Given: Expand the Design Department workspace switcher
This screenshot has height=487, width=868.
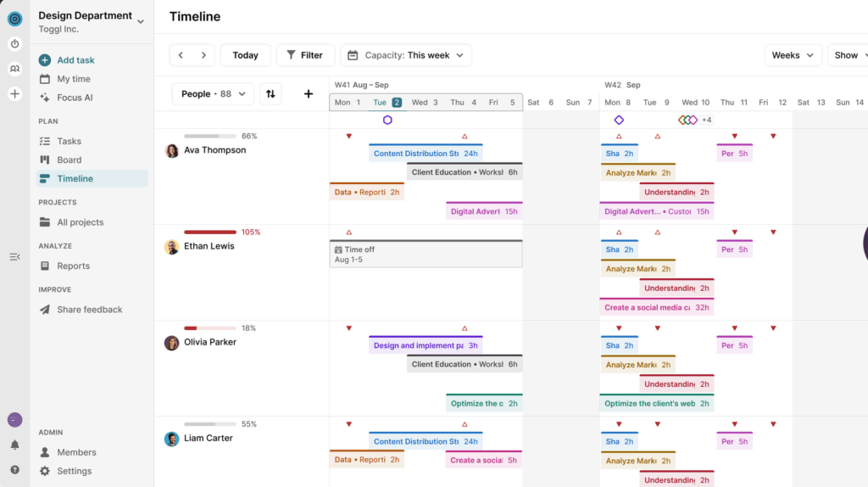Looking at the screenshot, I should pos(140,21).
